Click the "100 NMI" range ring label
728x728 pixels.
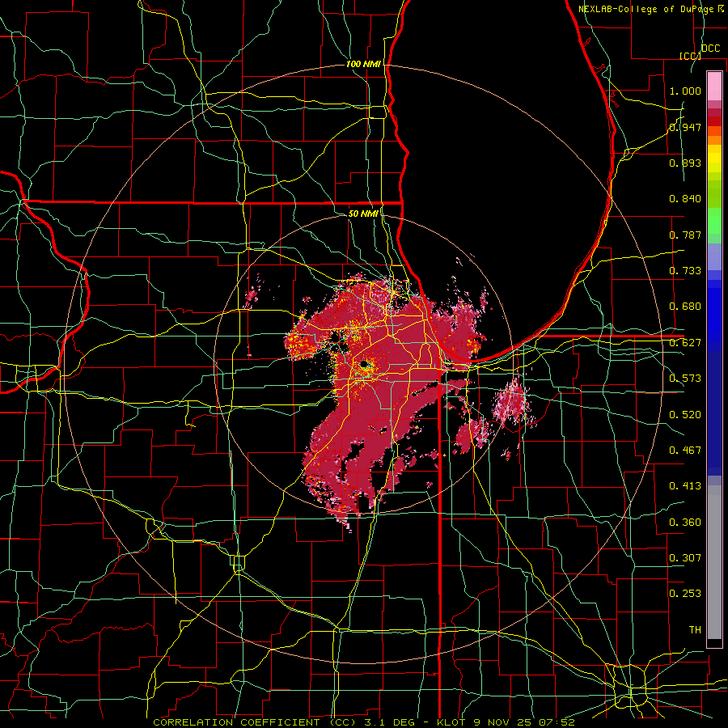363,64
